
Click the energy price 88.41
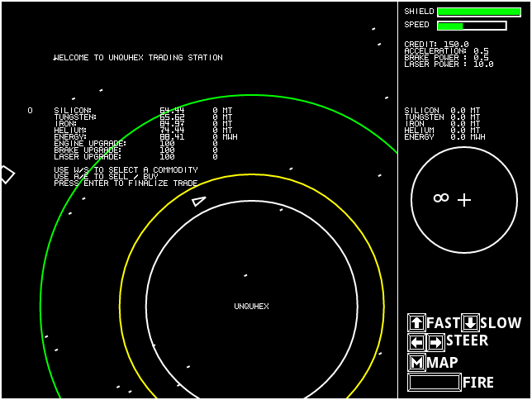click(172, 137)
